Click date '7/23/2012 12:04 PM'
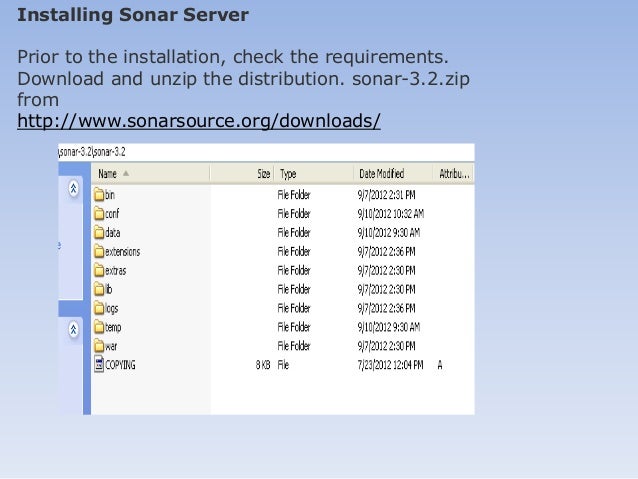Screen dimensions: 638x479 391,365
